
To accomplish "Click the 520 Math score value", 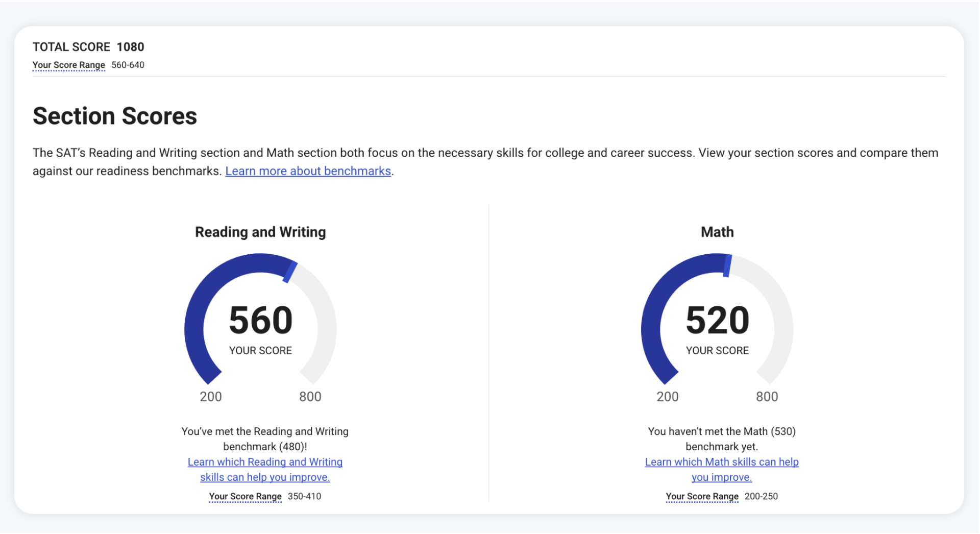I will click(717, 320).
